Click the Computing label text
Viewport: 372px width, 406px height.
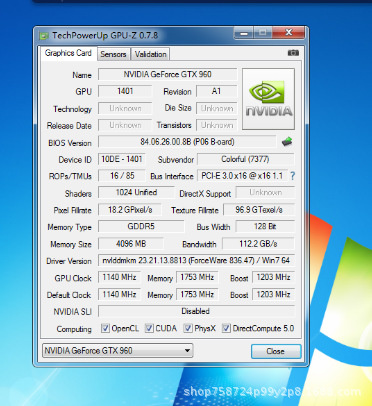coord(74,329)
